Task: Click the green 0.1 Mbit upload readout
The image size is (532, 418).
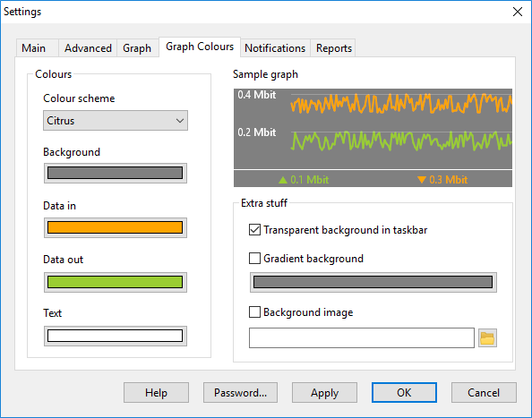Action: 304,179
